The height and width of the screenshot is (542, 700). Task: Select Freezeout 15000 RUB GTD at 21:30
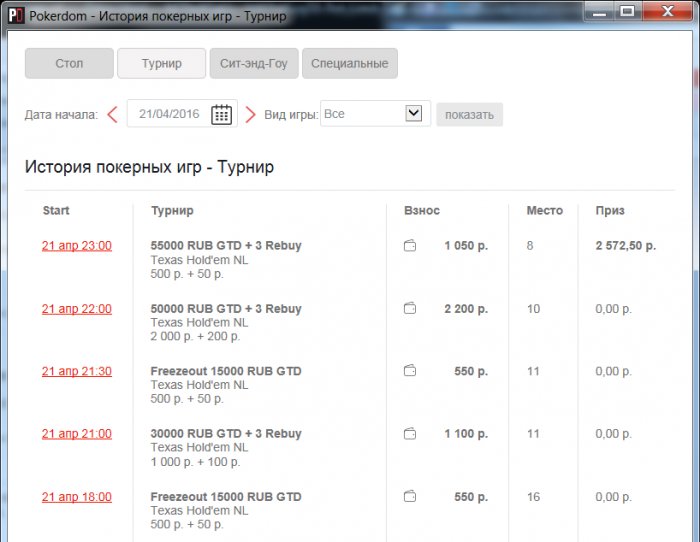[226, 371]
